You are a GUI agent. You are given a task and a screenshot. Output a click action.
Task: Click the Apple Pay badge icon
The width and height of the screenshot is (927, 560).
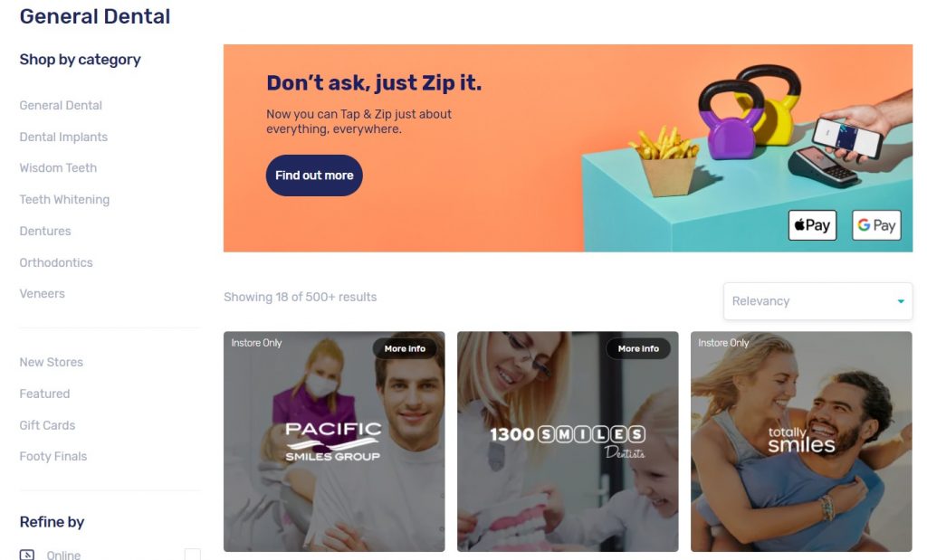[x=812, y=225]
